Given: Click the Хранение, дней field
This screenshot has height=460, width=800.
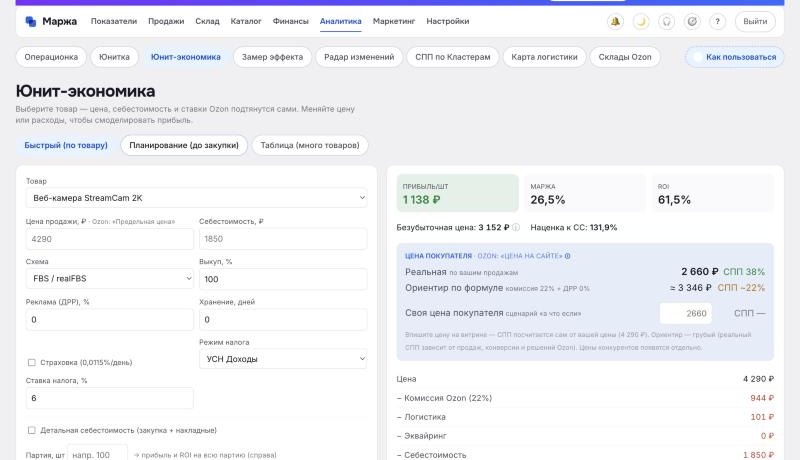Looking at the screenshot, I should tap(283, 320).
